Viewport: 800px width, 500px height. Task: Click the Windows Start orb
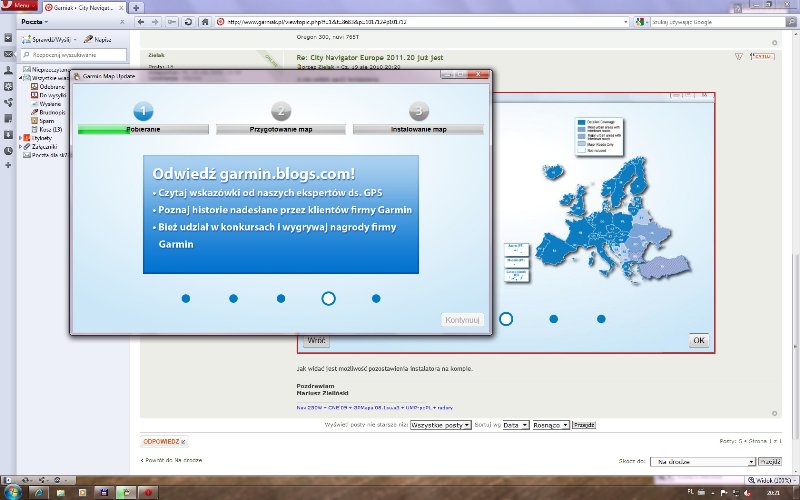point(13,492)
